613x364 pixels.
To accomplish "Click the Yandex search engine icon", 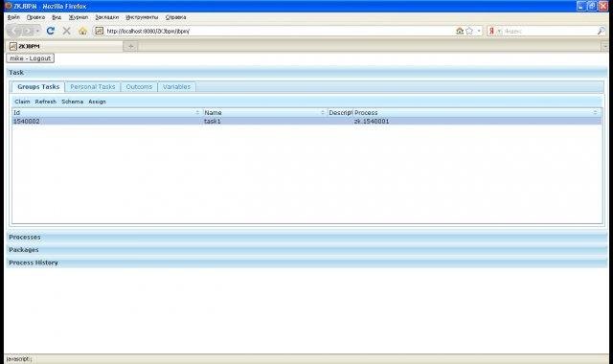I will (491, 31).
